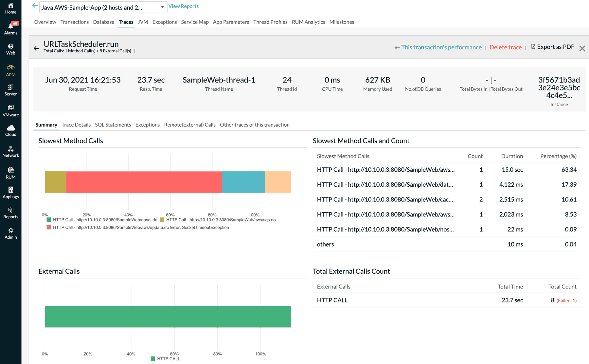Select the APM section in the sidebar

(x=10, y=70)
